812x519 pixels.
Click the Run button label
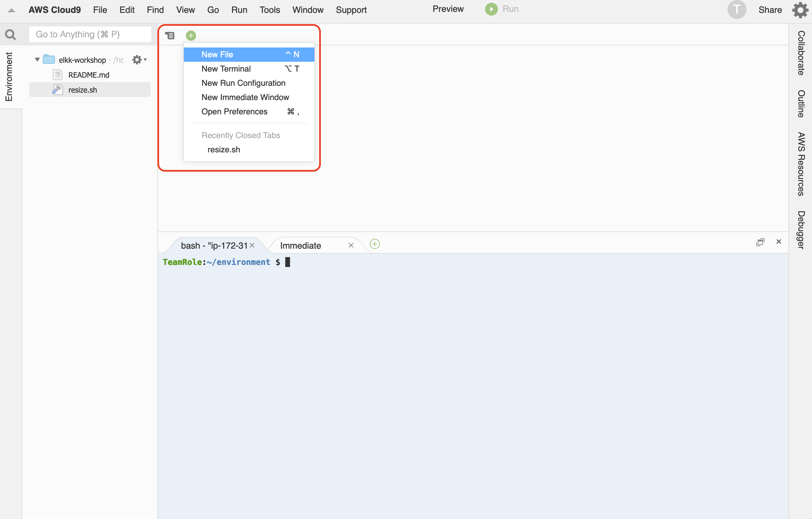point(510,9)
